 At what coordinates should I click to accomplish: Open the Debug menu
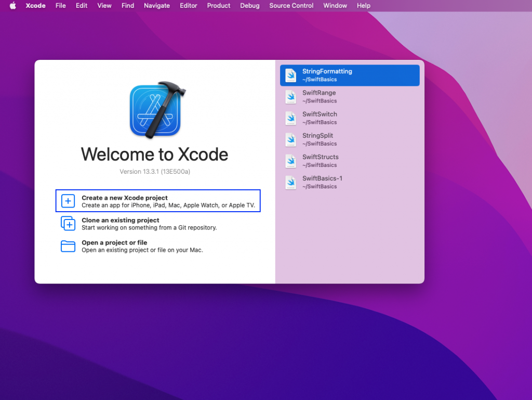(x=250, y=6)
